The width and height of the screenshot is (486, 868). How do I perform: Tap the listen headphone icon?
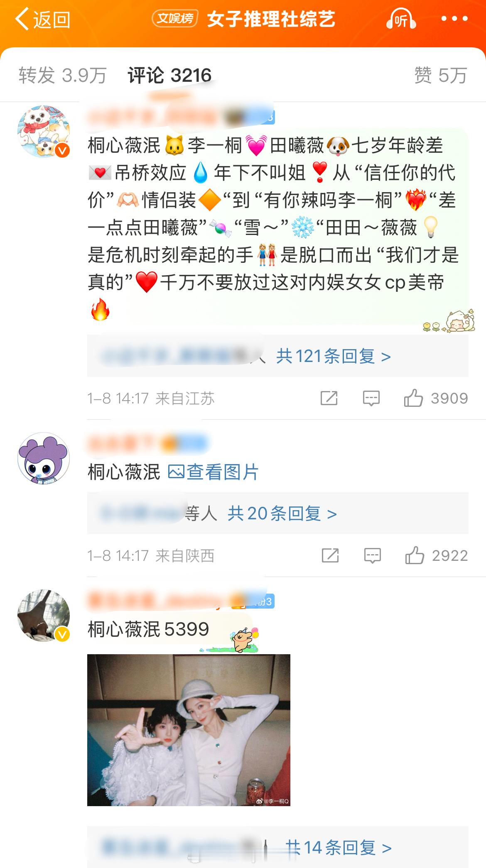point(401,19)
